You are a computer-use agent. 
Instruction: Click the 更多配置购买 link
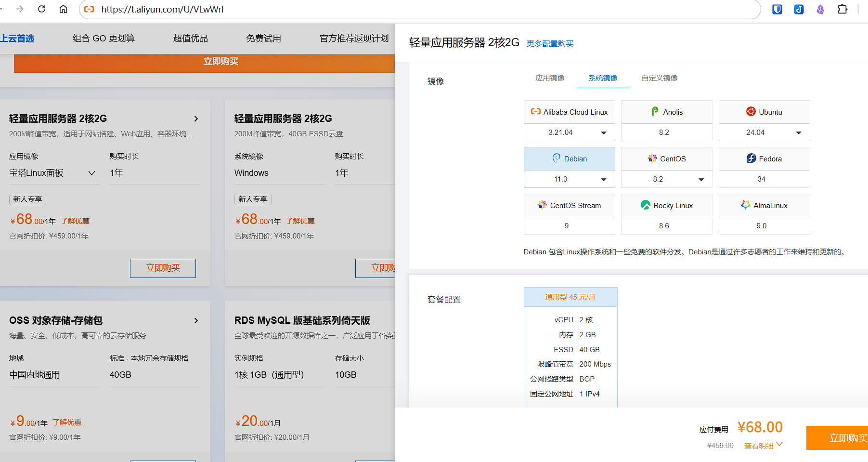(550, 44)
